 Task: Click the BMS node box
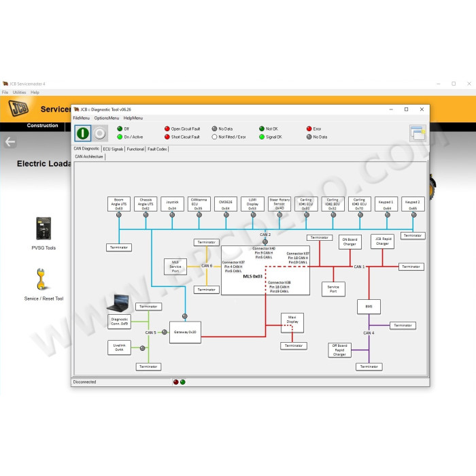click(x=369, y=307)
